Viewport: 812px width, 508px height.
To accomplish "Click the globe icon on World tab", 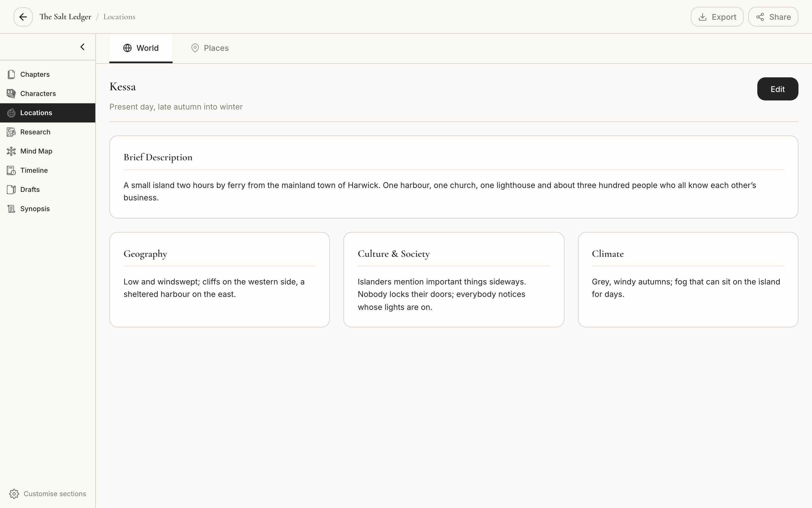I will [x=127, y=48].
